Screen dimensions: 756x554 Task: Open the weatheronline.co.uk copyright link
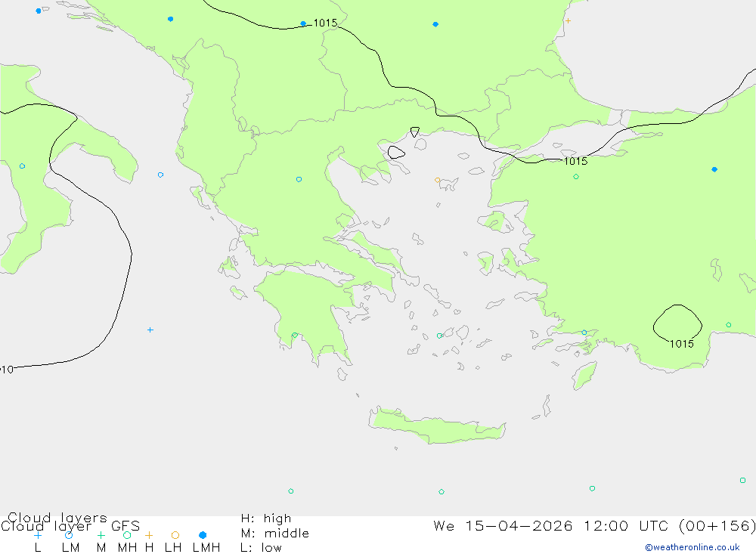pos(692,547)
